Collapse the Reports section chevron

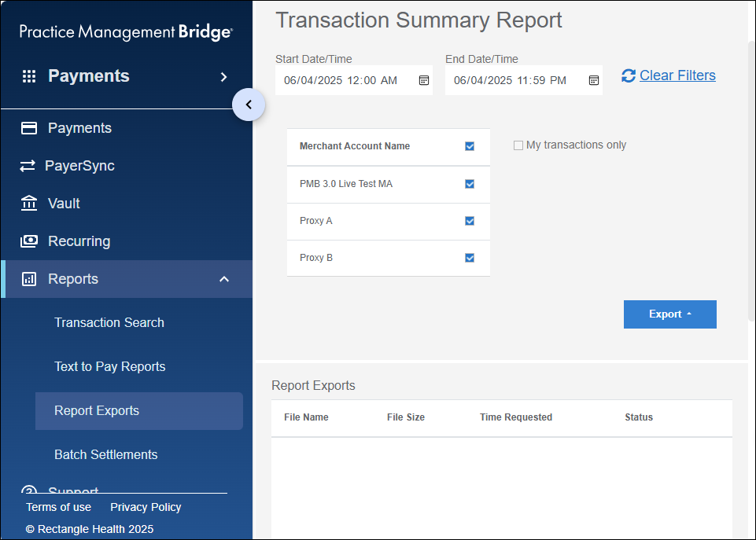[x=224, y=278]
